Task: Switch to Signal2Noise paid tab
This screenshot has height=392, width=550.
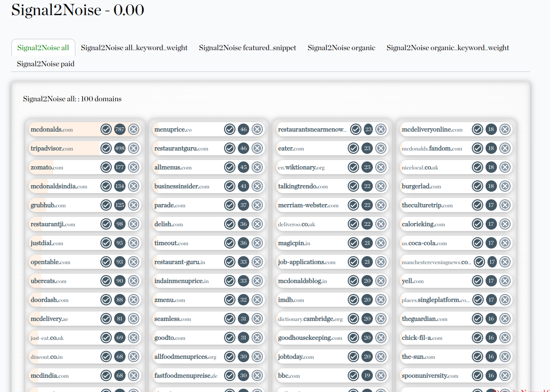Action: click(45, 64)
